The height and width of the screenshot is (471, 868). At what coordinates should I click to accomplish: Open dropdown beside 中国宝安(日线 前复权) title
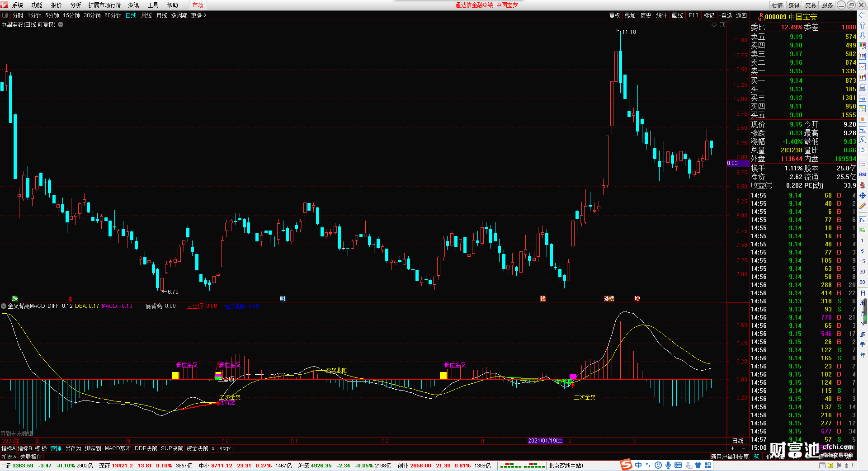pos(61,25)
